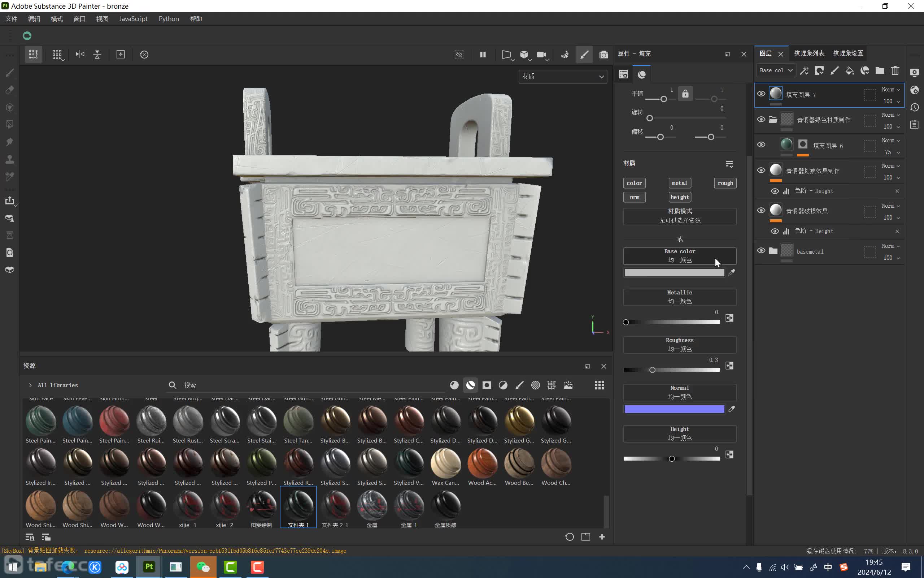Toggle color channel button in material
The image size is (924, 578).
(x=634, y=183)
